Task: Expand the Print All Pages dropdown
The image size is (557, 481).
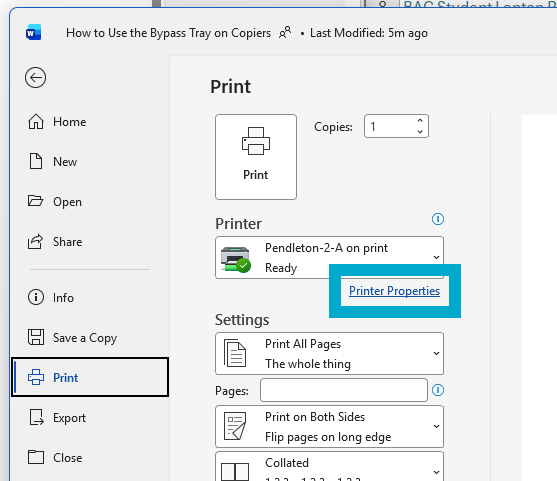Action: [x=329, y=353]
